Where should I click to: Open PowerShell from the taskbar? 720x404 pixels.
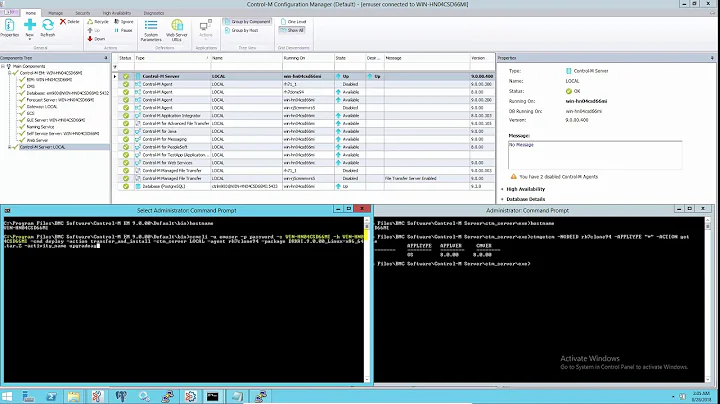pos(51,396)
